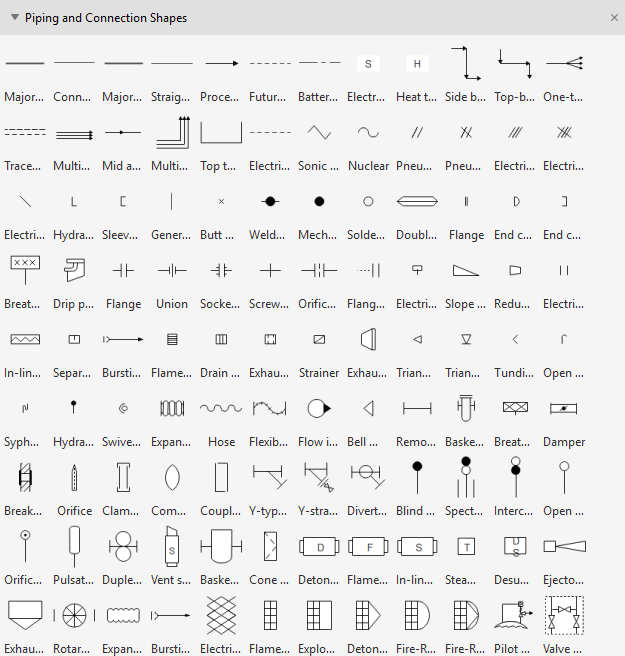Select the Breather 'XXX' sign shape
The image size is (625, 656).
(x=26, y=270)
